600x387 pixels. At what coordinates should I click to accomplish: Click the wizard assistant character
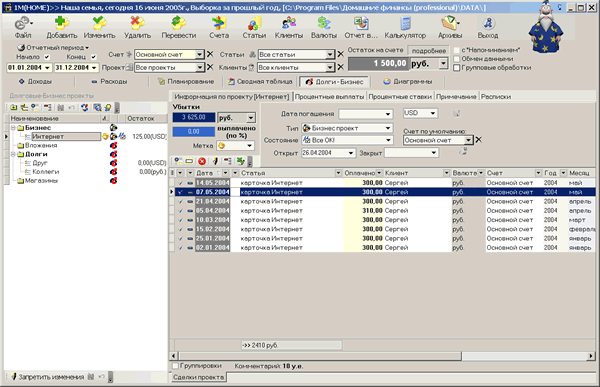pyautogui.click(x=546, y=27)
